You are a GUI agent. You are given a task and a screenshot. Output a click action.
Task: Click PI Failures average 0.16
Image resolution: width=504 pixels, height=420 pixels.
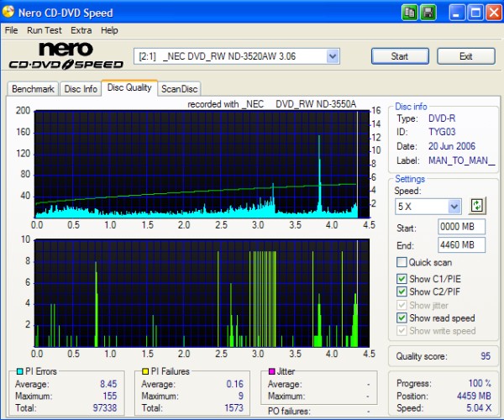point(234,384)
